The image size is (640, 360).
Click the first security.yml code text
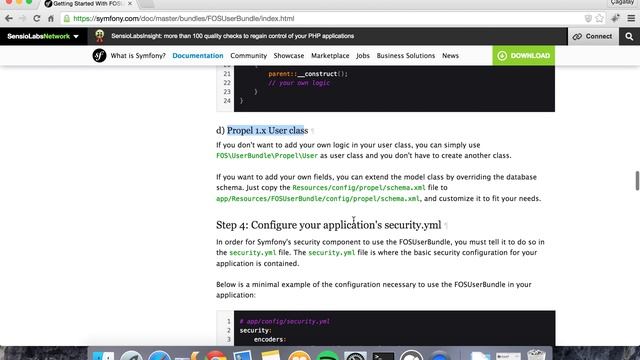tap(253, 253)
